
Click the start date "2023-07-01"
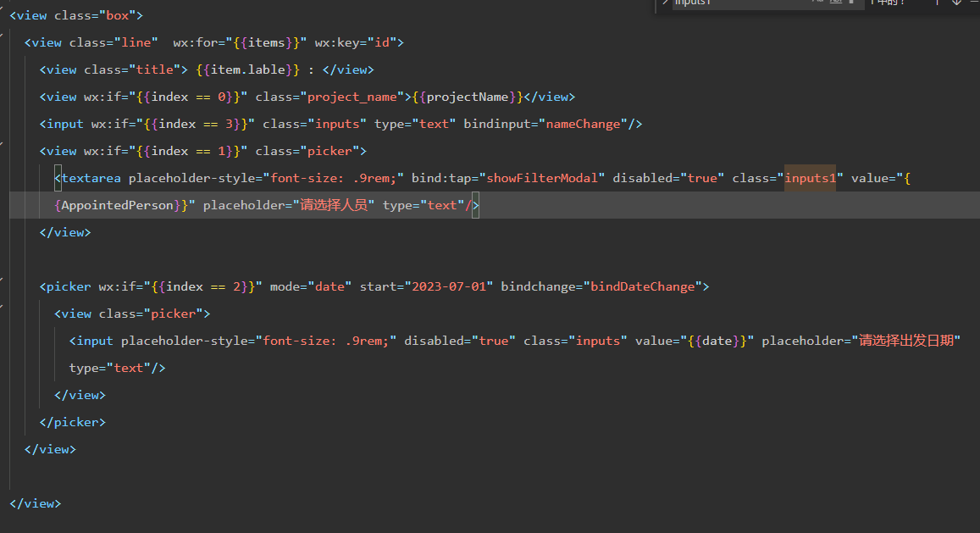[449, 286]
